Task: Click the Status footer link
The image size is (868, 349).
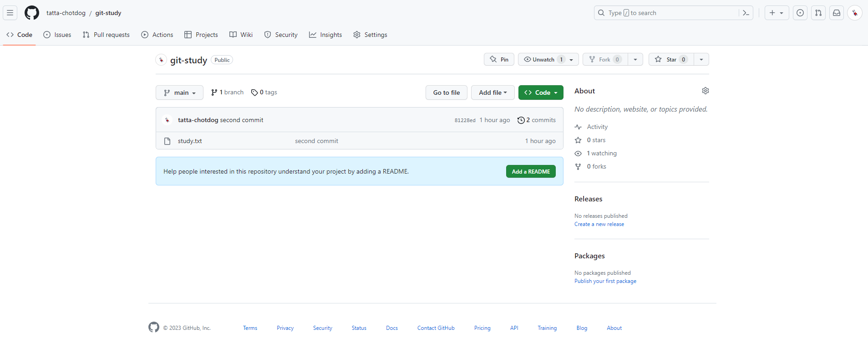Action: tap(359, 328)
